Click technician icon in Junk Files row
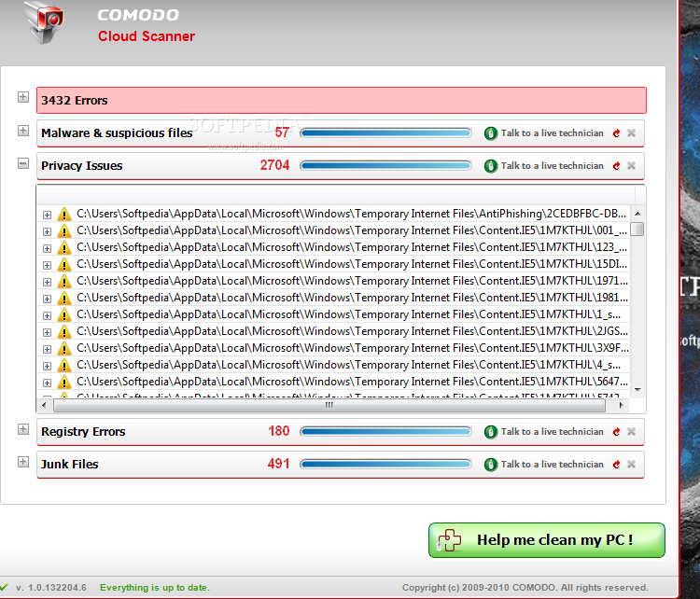 point(491,465)
